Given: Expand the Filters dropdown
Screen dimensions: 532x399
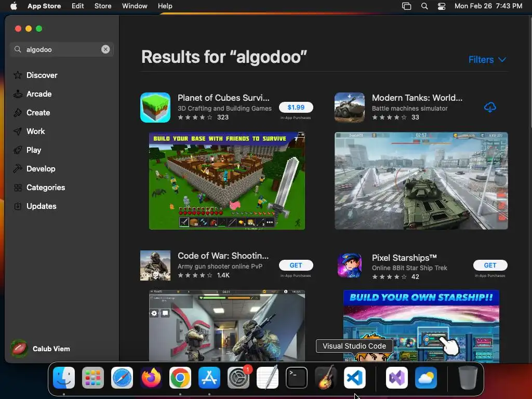Looking at the screenshot, I should click(487, 60).
